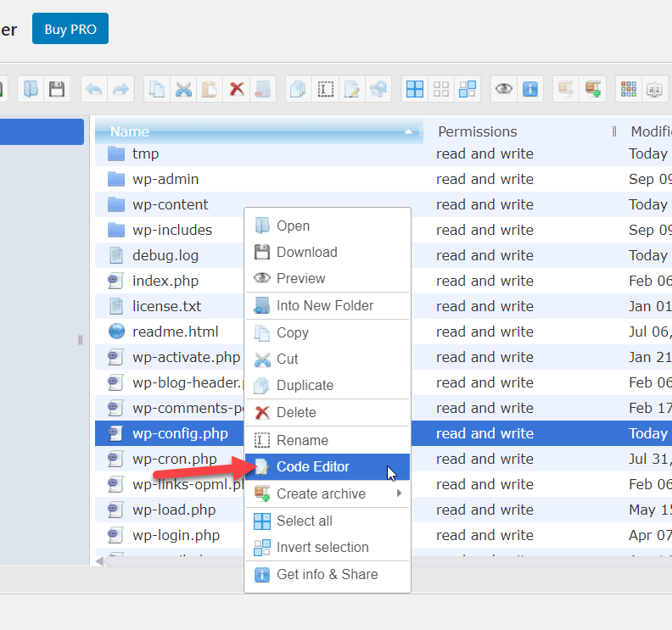Click the Into New Folder toolbar icon

(262, 89)
